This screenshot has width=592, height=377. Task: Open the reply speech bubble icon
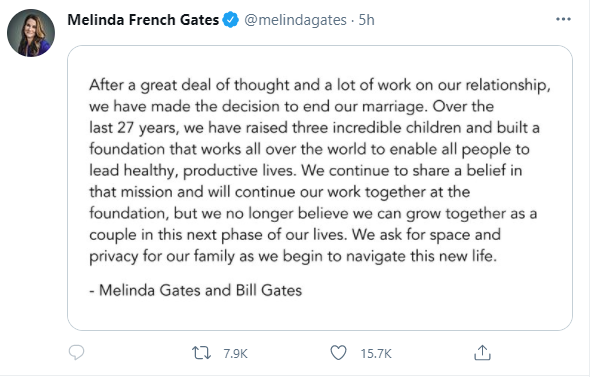[76, 353]
